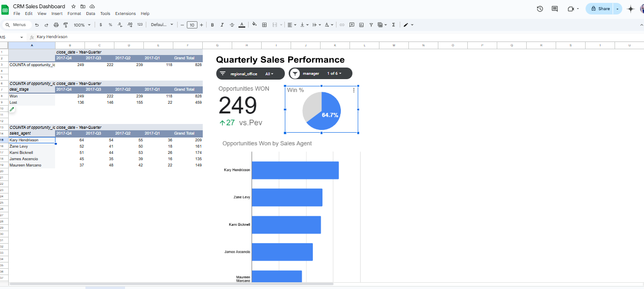644x289 pixels.
Task: Show all comments panel
Action: click(x=555, y=9)
